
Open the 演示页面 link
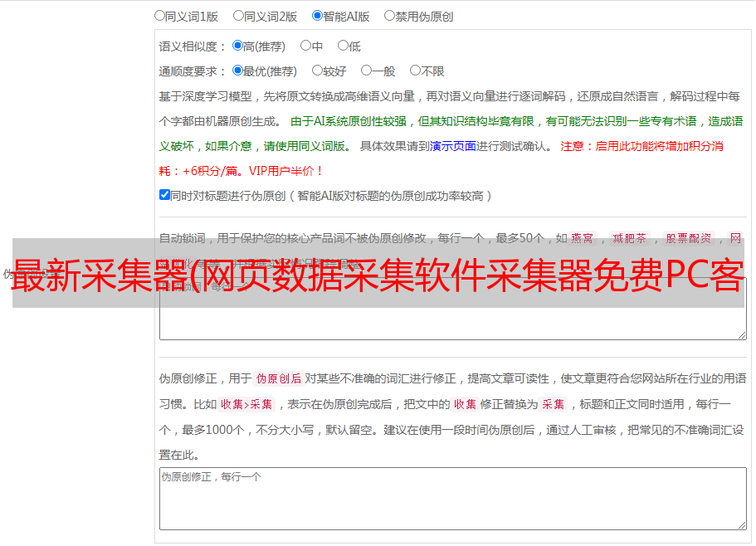[x=452, y=146]
